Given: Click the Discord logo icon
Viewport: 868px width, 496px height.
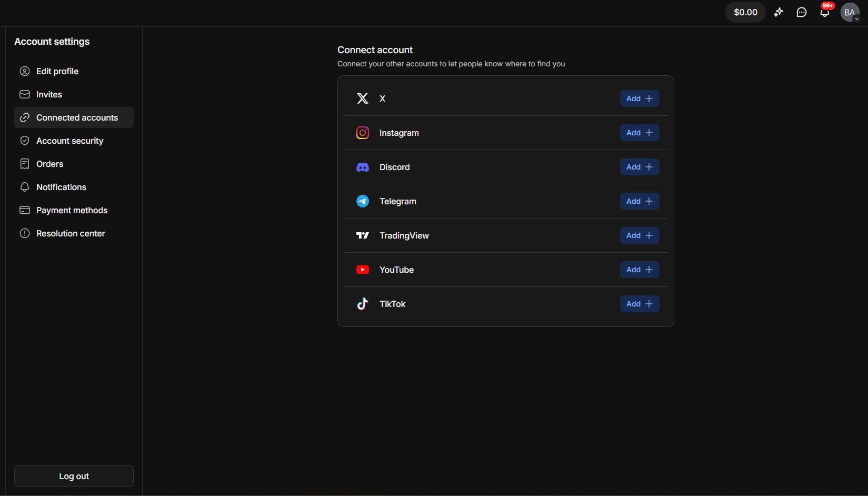Looking at the screenshot, I should click(363, 167).
